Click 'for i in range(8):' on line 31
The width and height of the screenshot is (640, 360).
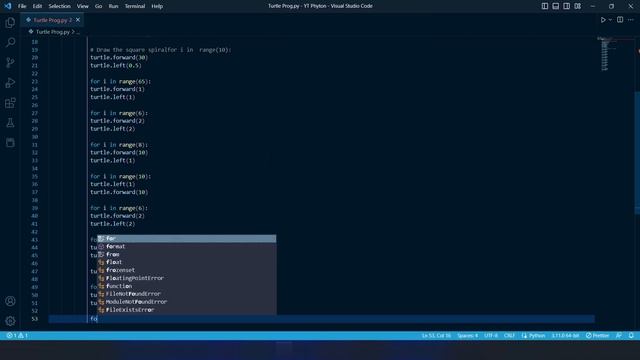[119, 144]
